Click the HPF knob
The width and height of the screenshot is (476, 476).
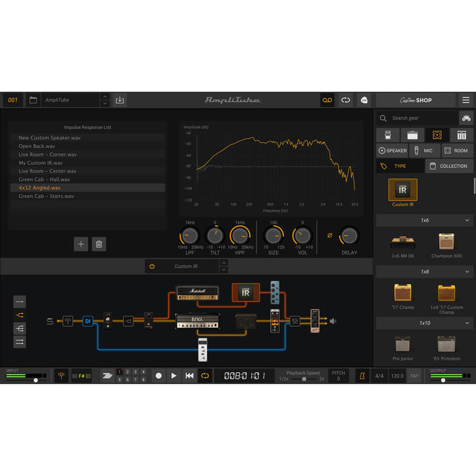[240, 235]
